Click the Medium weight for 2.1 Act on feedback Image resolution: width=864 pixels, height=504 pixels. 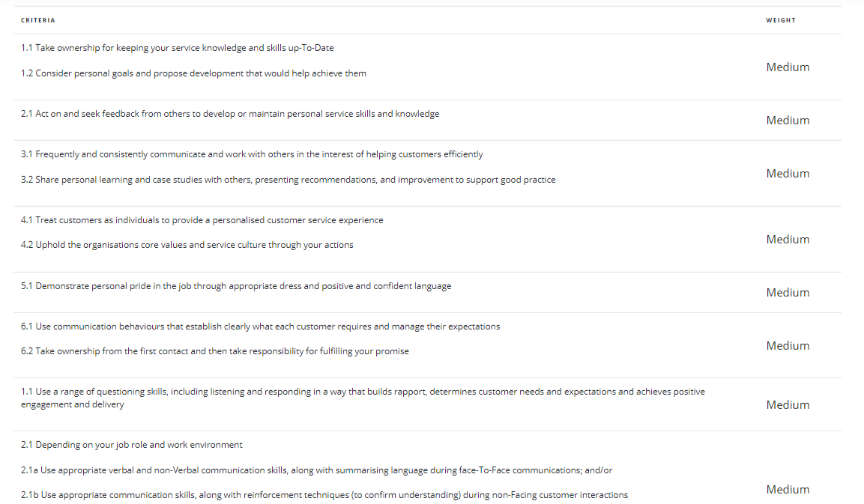[x=788, y=121]
